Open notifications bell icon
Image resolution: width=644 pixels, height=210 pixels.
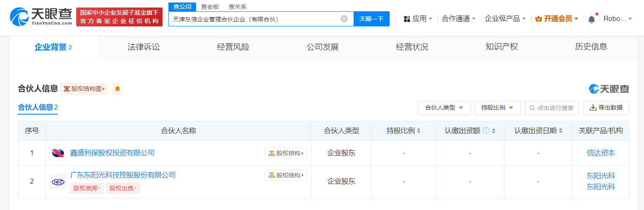592,19
